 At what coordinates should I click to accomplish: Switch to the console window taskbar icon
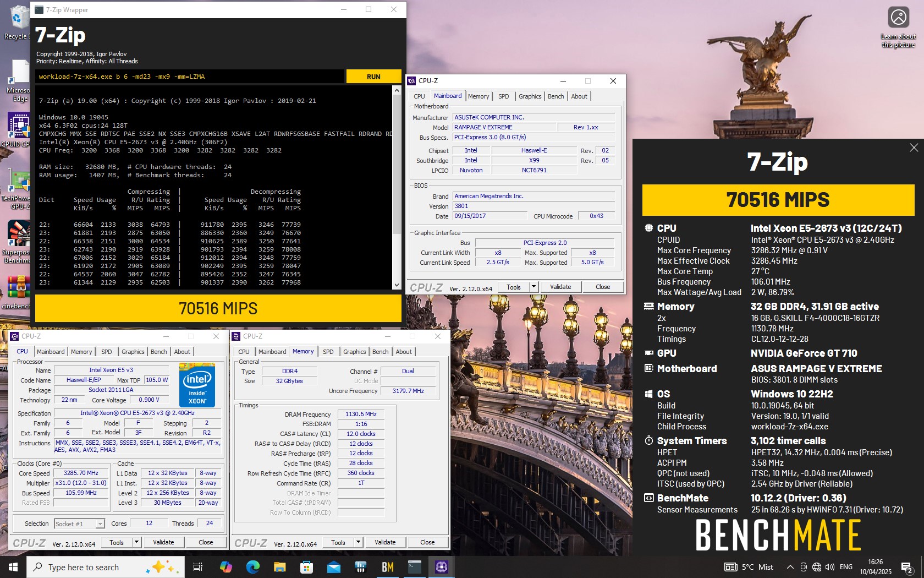[x=415, y=567]
